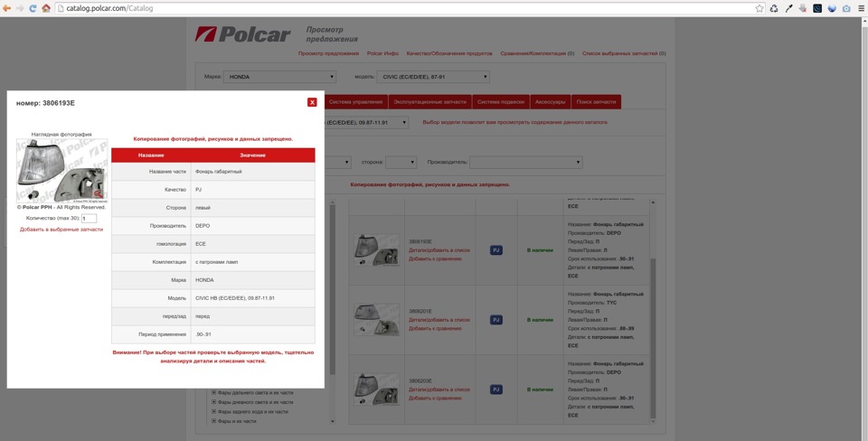Activate the eyedropper color picker extension
Screen dimensions: 868x441
tap(788, 8)
